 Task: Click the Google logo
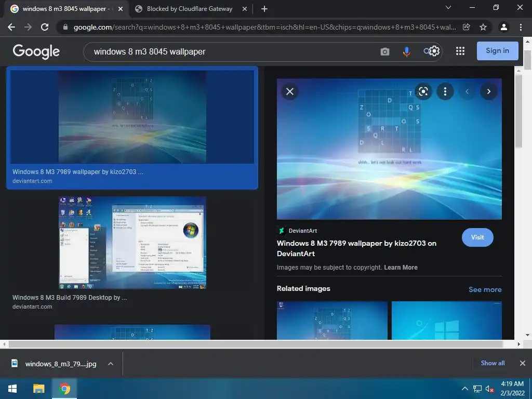point(36,51)
